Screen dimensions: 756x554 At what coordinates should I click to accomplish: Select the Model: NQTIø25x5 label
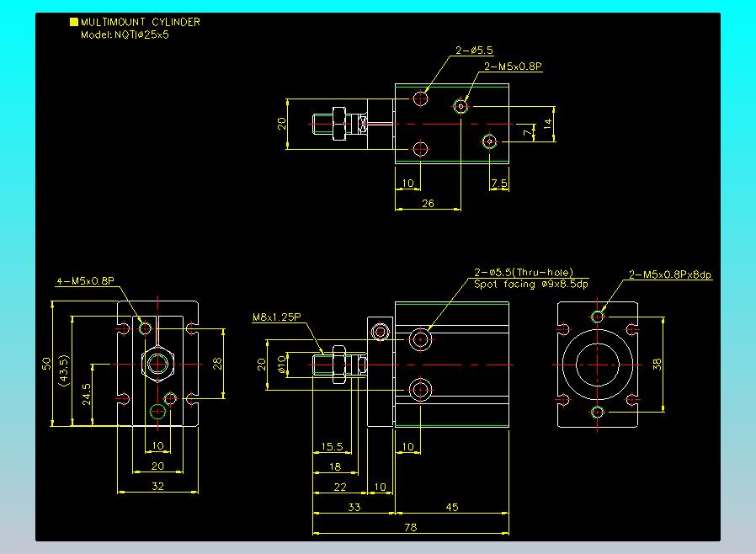(x=125, y=35)
